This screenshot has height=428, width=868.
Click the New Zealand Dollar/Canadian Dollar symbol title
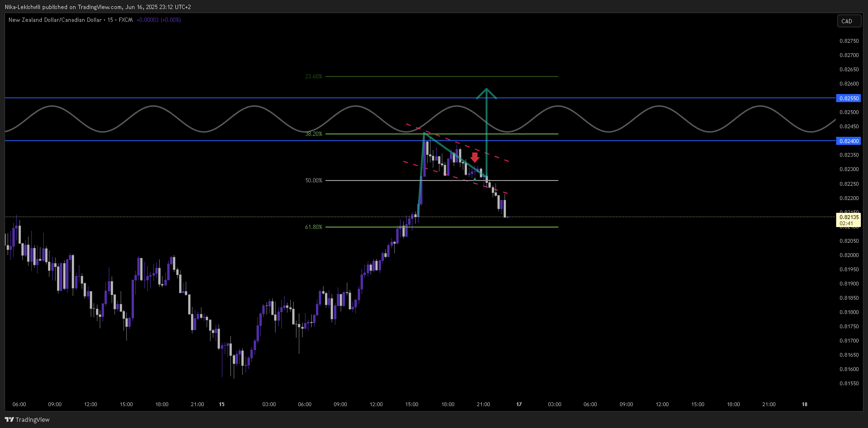55,20
